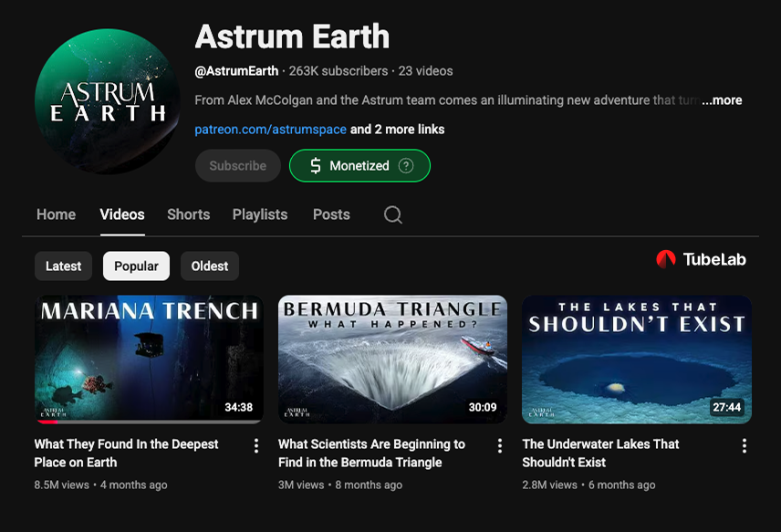Open title 'The Underwater Lakes That Shouldn't Exist'
The height and width of the screenshot is (532, 781).
point(600,454)
